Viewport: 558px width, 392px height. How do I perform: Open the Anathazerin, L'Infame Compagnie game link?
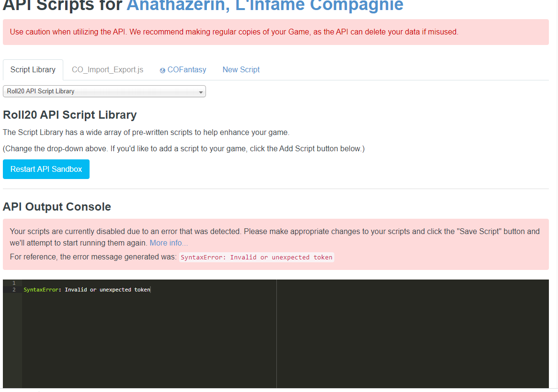[265, 5]
